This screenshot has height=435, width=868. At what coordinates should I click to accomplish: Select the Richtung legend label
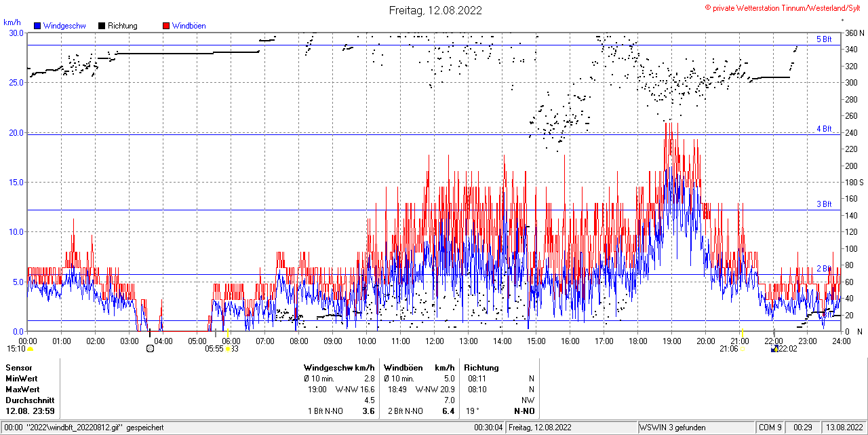point(123,26)
